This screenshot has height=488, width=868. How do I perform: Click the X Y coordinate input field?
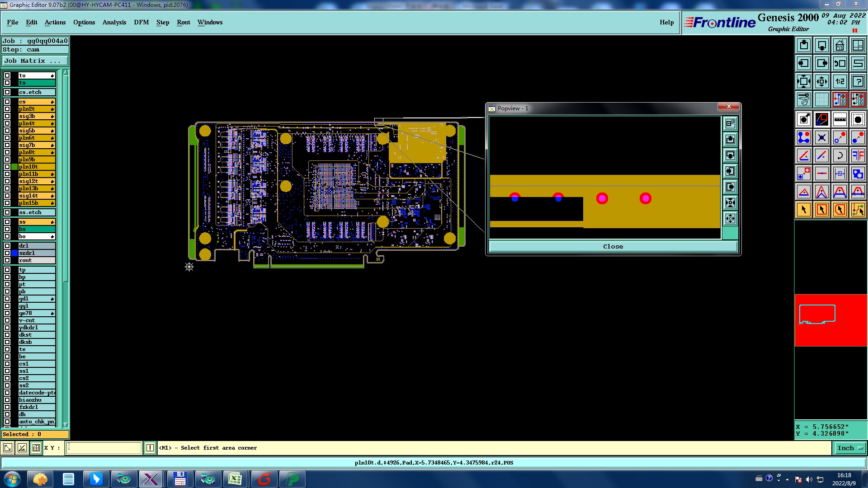click(104, 448)
